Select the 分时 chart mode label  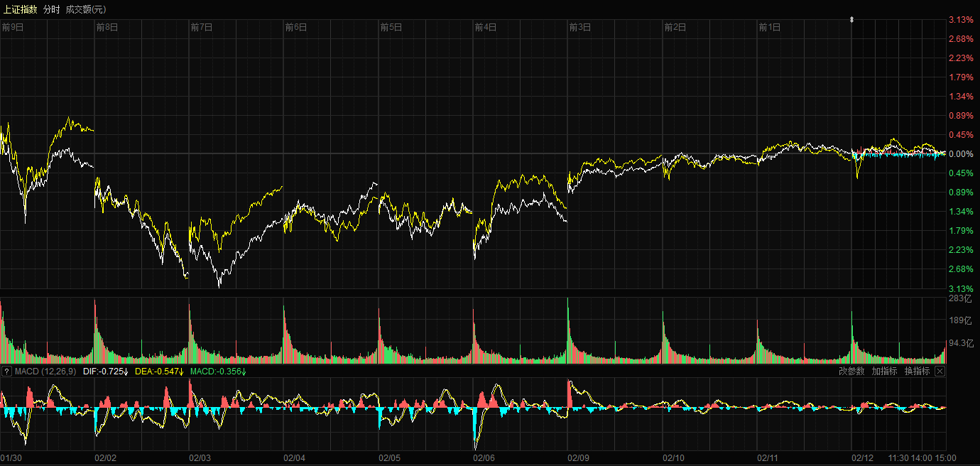point(51,9)
